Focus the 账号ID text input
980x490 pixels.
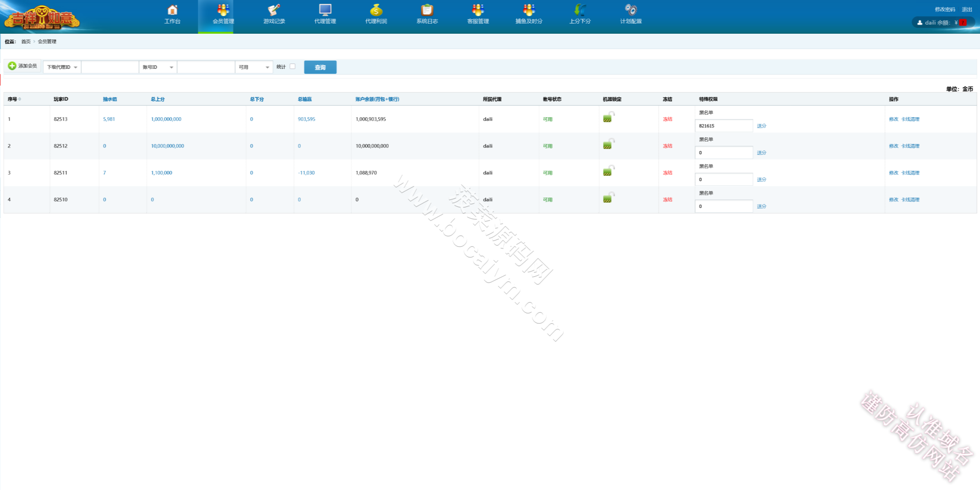click(x=206, y=67)
